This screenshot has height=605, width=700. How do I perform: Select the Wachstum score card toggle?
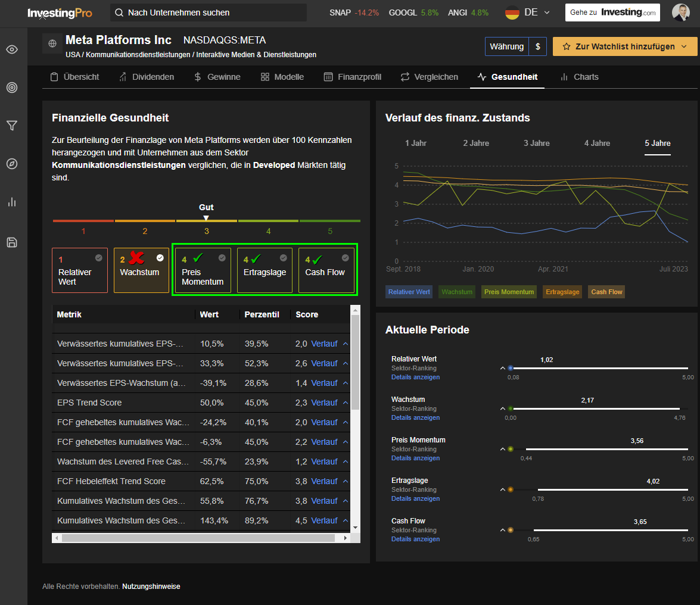pyautogui.click(x=160, y=258)
